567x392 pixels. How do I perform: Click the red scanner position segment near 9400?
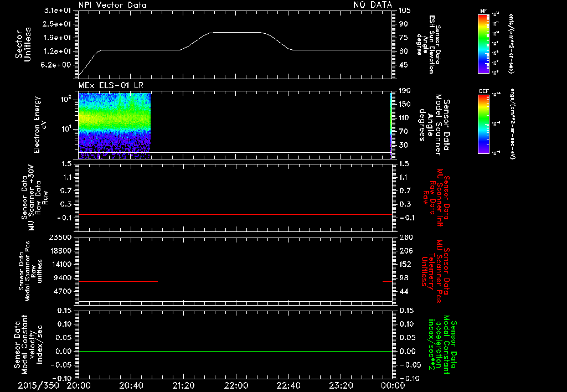point(118,281)
